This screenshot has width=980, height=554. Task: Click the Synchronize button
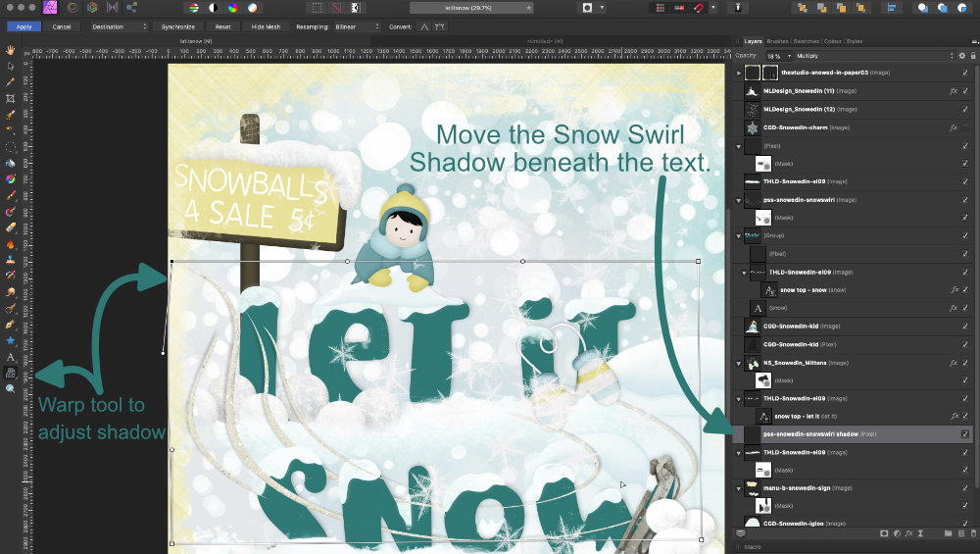click(x=178, y=26)
